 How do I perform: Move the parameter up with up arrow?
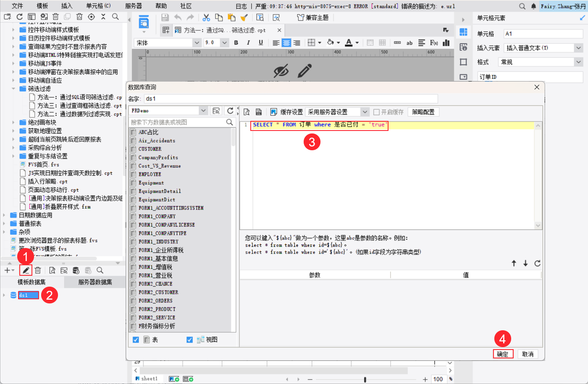[514, 263]
